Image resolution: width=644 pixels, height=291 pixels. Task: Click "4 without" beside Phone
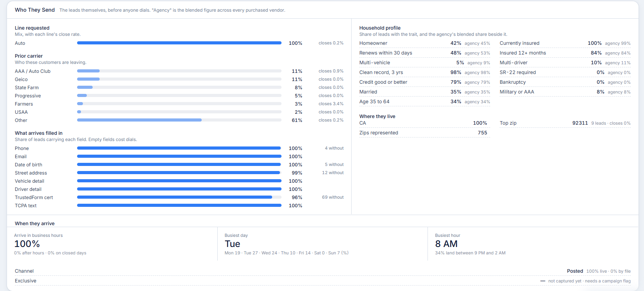(x=334, y=148)
